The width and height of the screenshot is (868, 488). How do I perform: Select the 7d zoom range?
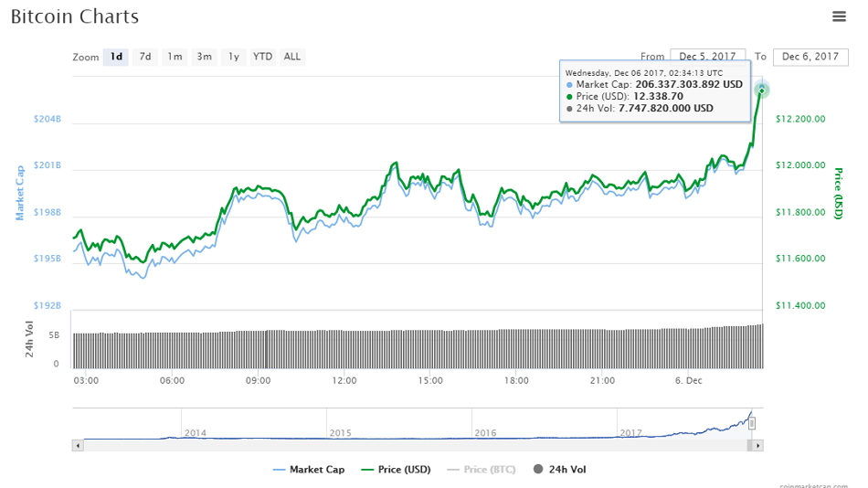(145, 57)
